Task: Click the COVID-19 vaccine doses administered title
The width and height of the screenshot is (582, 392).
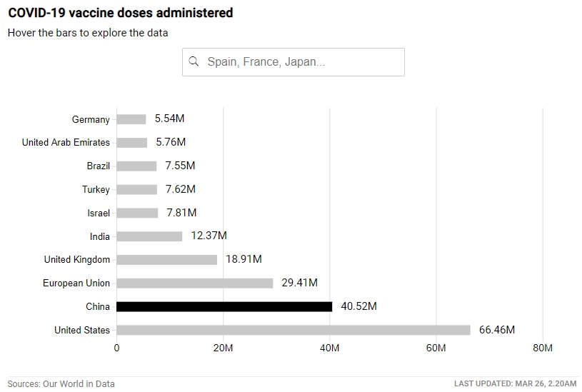Action: point(121,13)
